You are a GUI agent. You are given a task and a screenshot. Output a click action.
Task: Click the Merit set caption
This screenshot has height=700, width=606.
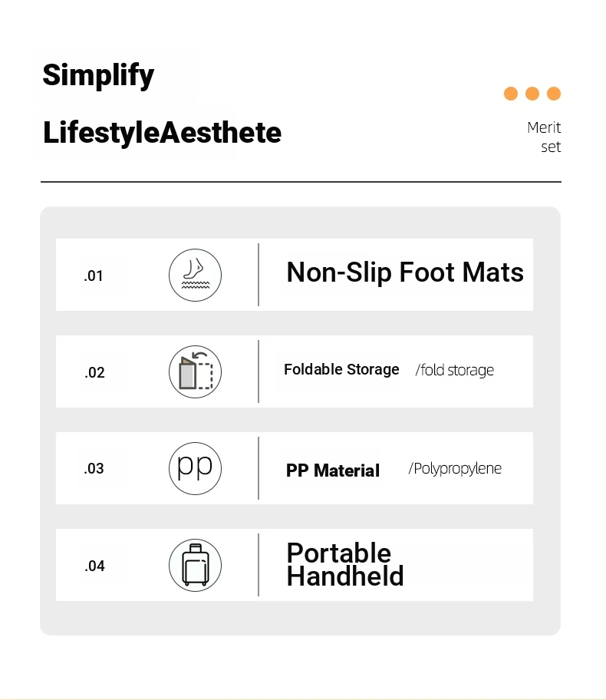click(544, 137)
